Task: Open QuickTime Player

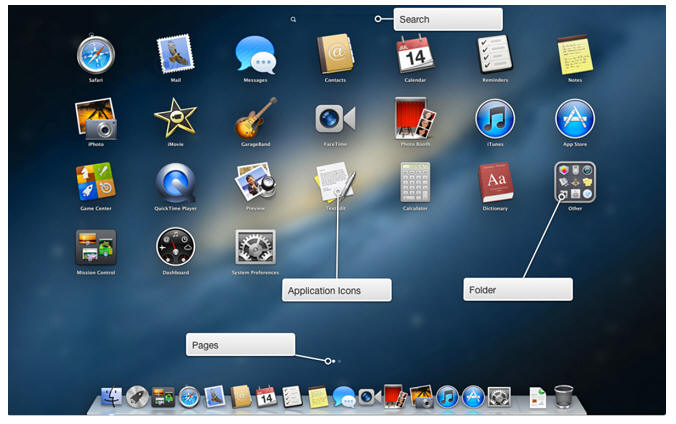Action: pos(175,183)
